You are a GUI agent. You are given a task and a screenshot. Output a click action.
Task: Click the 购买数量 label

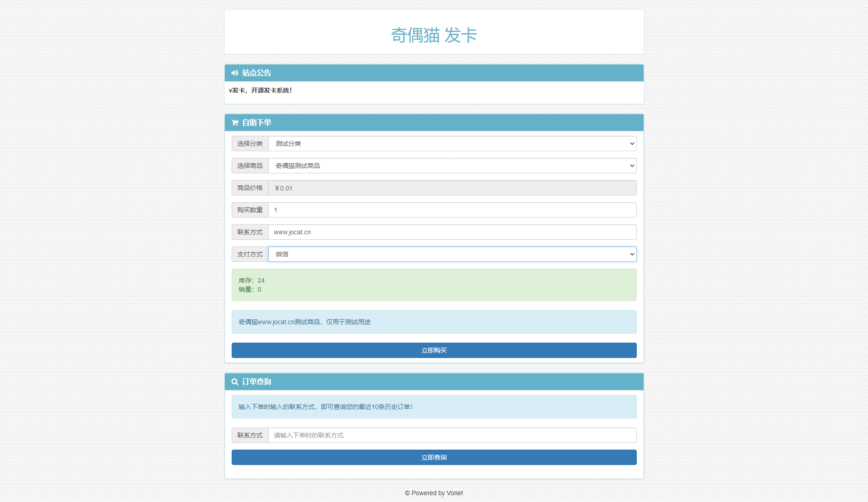(x=250, y=210)
